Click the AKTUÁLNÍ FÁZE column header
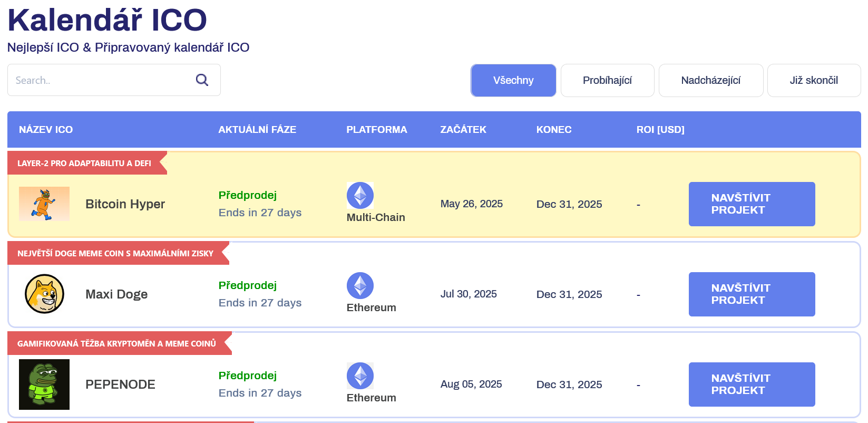Viewport: 868px width, 423px height. point(257,130)
